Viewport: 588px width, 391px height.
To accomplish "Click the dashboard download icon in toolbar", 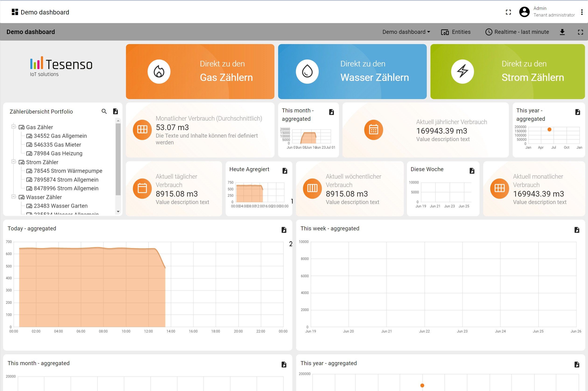I will click(x=562, y=32).
